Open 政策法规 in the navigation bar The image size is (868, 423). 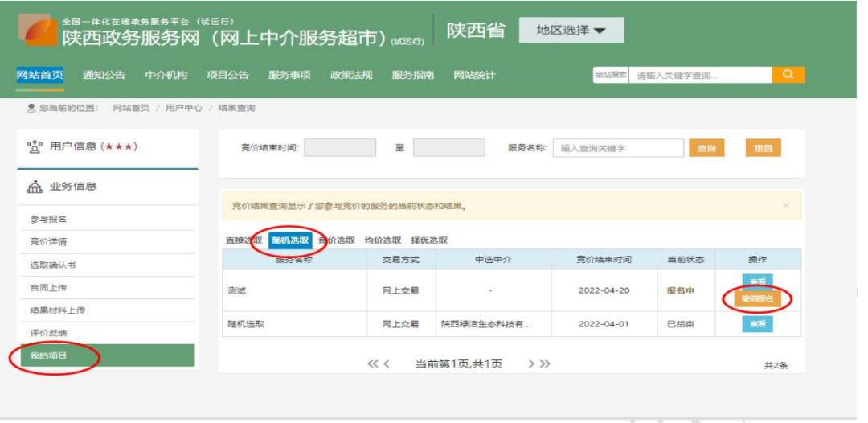click(351, 76)
